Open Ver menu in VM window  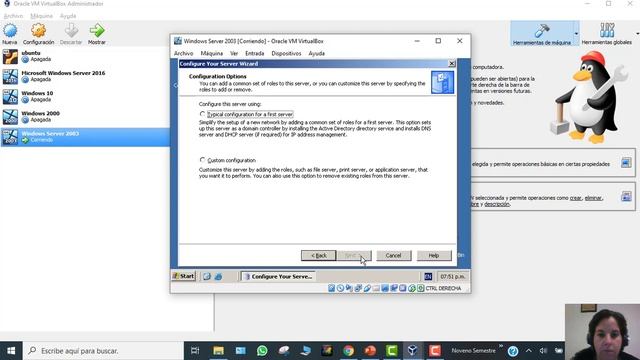tap(234, 53)
